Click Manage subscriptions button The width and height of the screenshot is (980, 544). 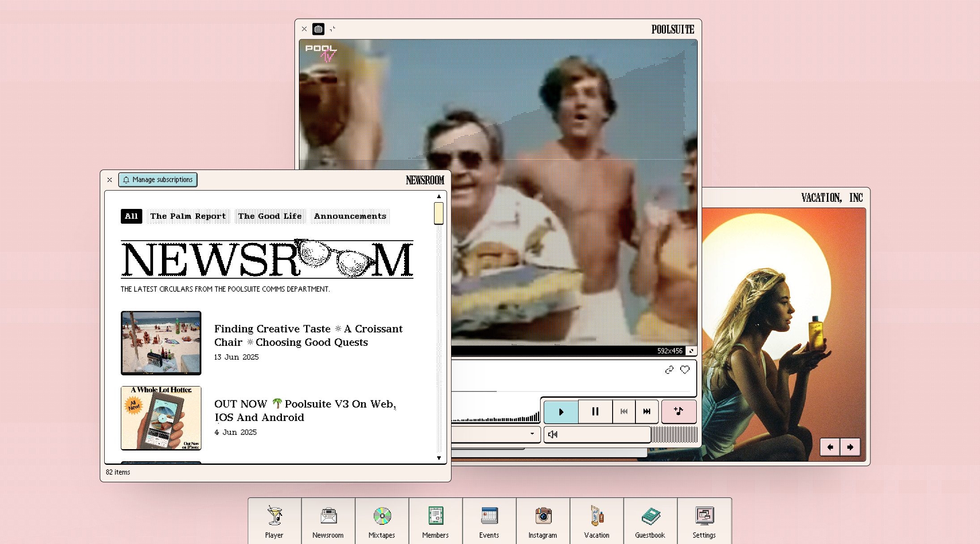pos(158,180)
